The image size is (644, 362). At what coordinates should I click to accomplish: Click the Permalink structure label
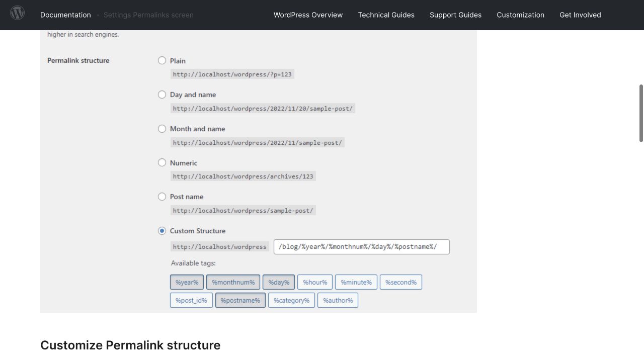click(x=78, y=60)
